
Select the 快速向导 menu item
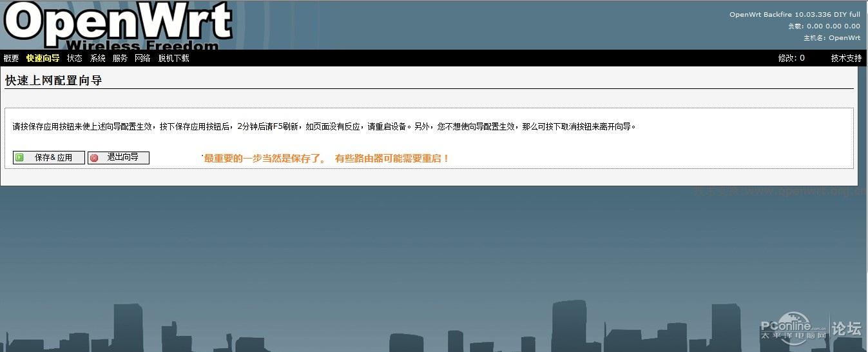tap(43, 58)
